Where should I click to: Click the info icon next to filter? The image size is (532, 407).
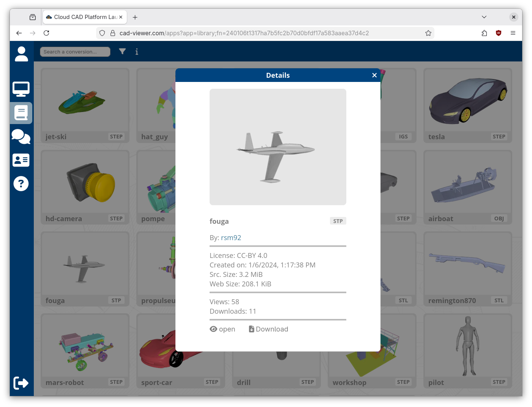pyautogui.click(x=137, y=52)
